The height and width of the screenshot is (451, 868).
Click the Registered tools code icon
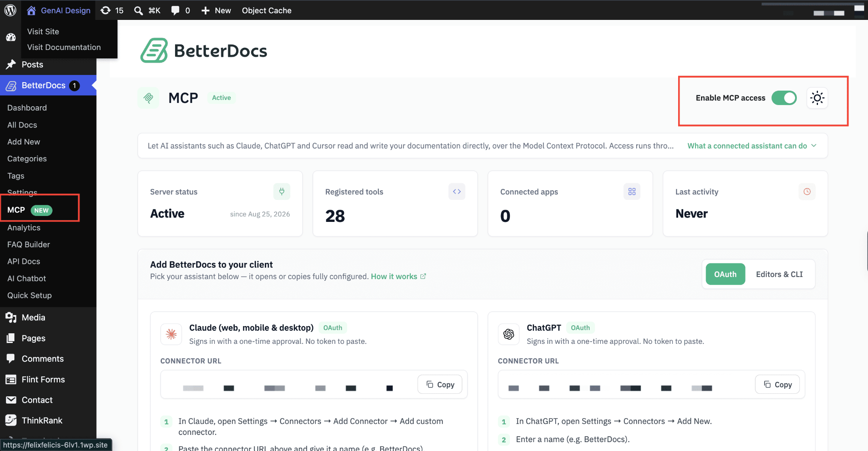tap(457, 191)
